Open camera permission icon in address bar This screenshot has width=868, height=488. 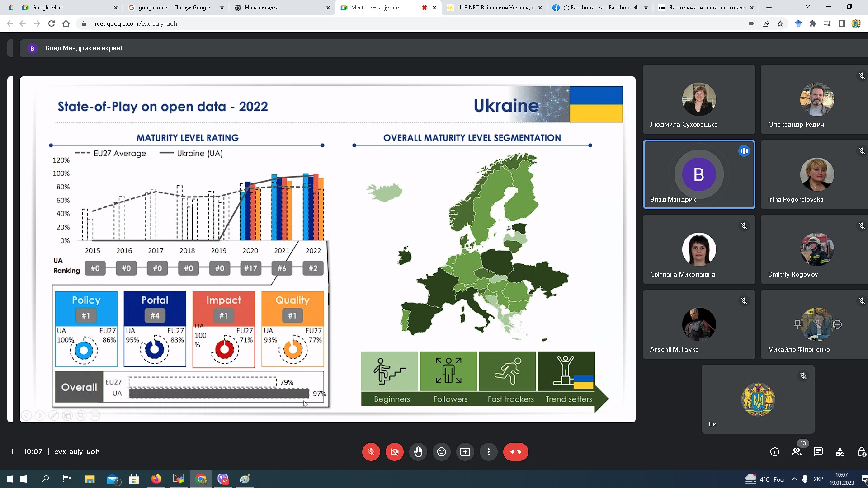751,23
